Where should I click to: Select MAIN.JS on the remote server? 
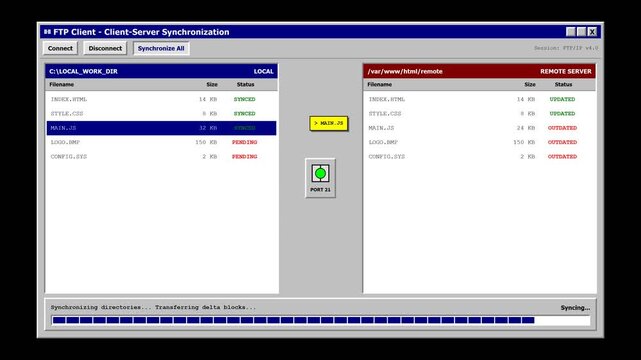click(x=479, y=128)
